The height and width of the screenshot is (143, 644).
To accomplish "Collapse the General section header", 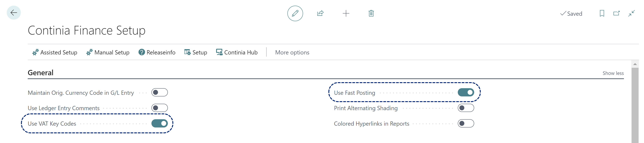I will (40, 73).
